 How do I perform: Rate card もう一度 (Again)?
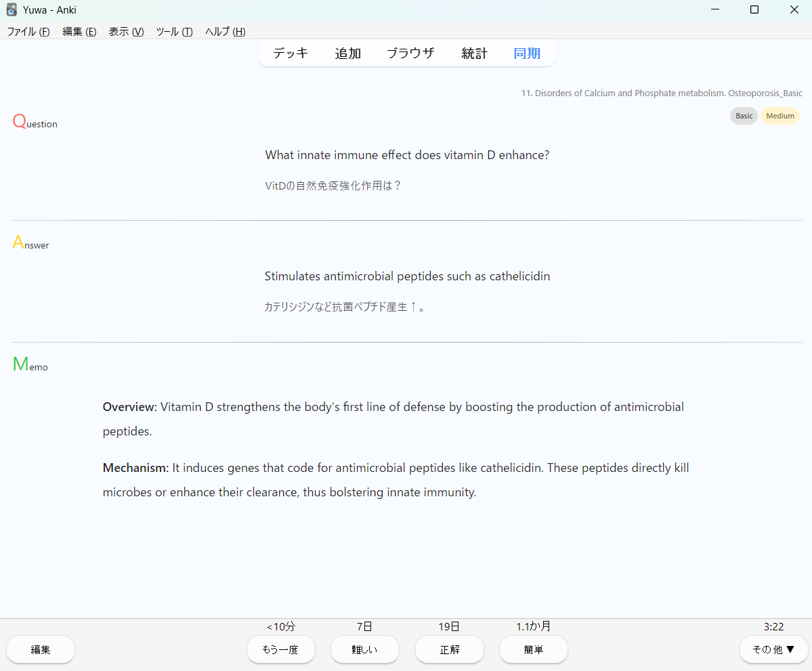280,649
